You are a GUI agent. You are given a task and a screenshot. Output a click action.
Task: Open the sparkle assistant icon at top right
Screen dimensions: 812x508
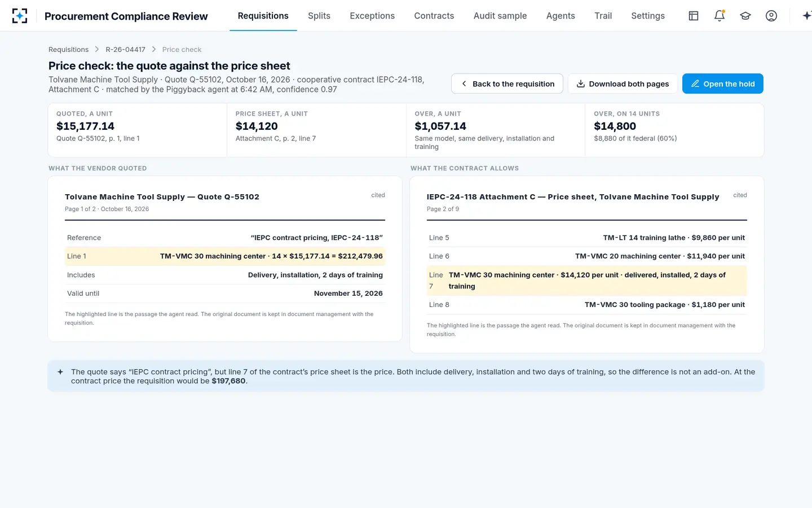[807, 16]
